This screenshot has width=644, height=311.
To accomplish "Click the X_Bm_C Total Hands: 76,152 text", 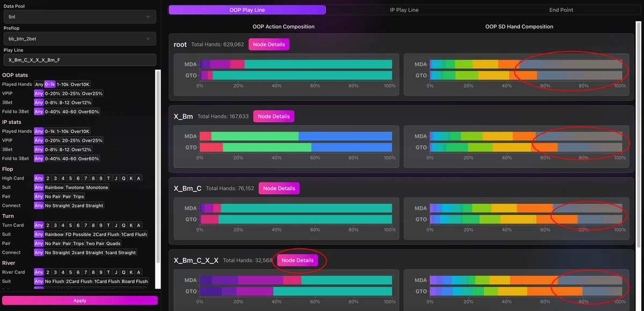I will (230, 189).
